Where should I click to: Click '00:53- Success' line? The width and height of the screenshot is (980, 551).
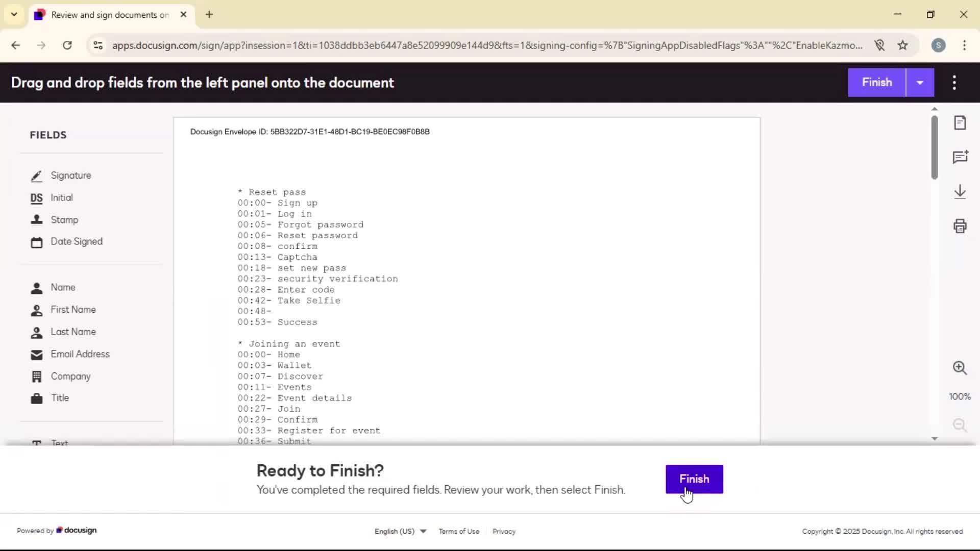tap(277, 322)
